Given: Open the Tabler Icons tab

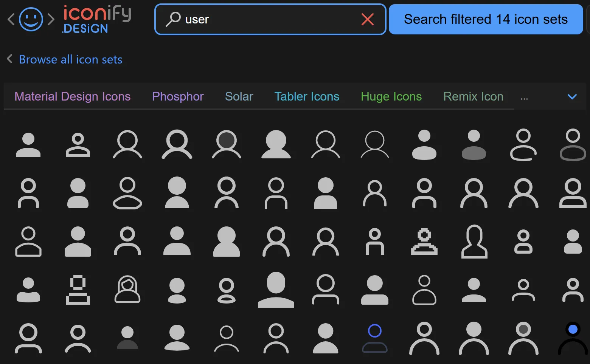Looking at the screenshot, I should click(x=307, y=97).
